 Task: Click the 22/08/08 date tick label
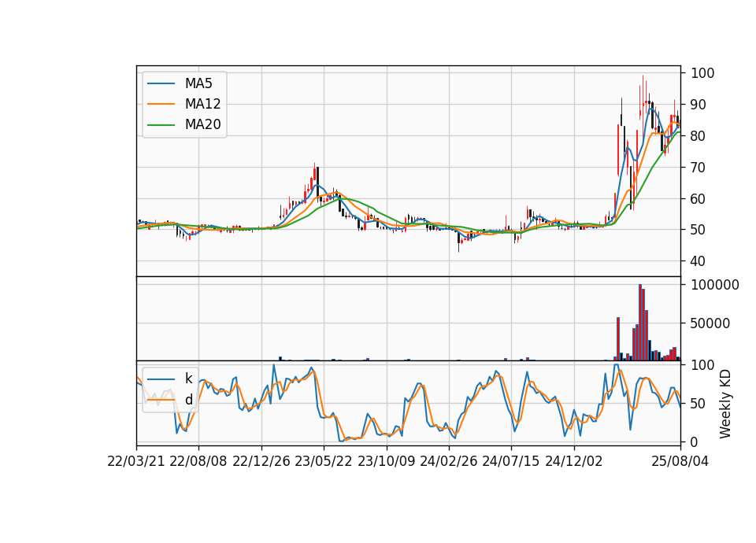click(198, 461)
